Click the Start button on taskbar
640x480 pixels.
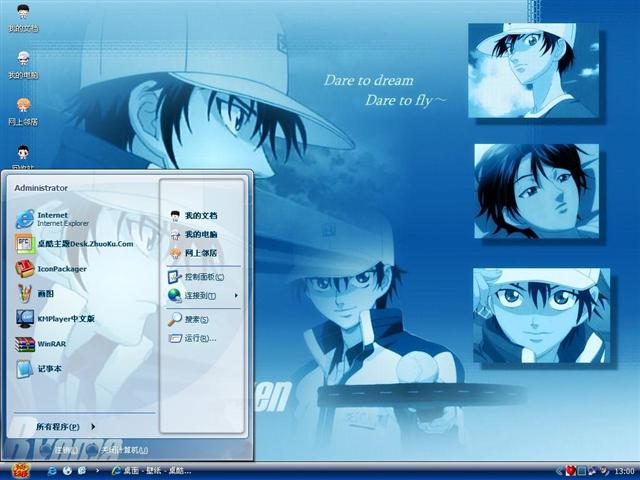20,471
